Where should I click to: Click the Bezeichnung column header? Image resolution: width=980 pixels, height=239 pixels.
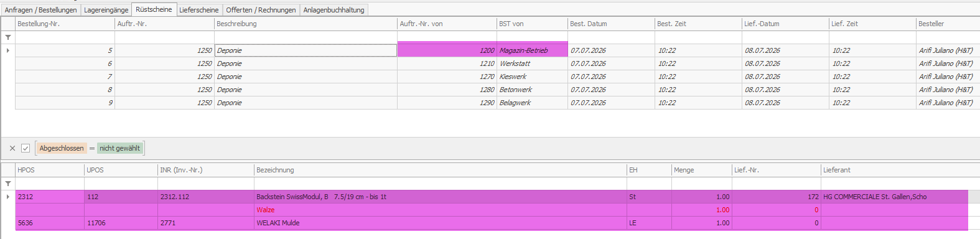point(441,170)
